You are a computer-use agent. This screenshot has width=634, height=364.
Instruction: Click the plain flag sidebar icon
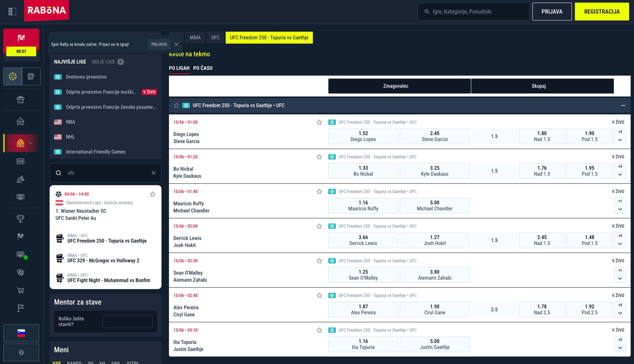coord(21,308)
